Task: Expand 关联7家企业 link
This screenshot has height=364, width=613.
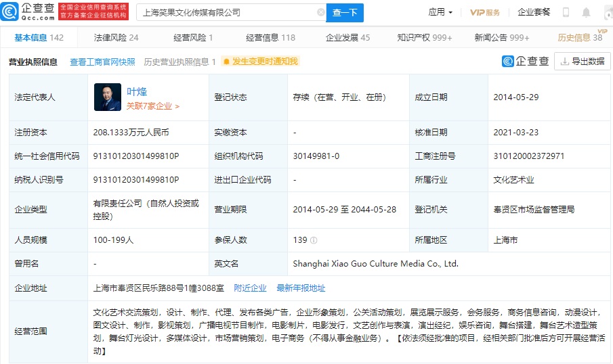Action: click(153, 106)
